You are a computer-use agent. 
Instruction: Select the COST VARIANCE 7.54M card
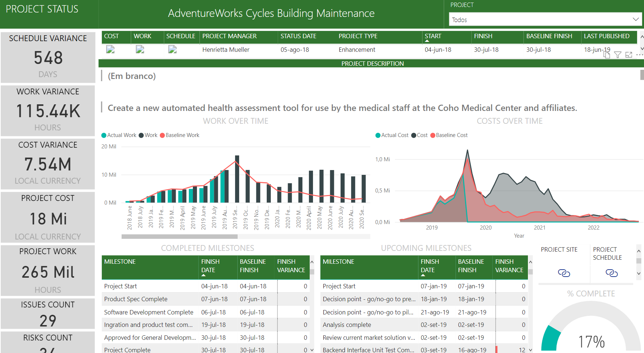pyautogui.click(x=48, y=164)
